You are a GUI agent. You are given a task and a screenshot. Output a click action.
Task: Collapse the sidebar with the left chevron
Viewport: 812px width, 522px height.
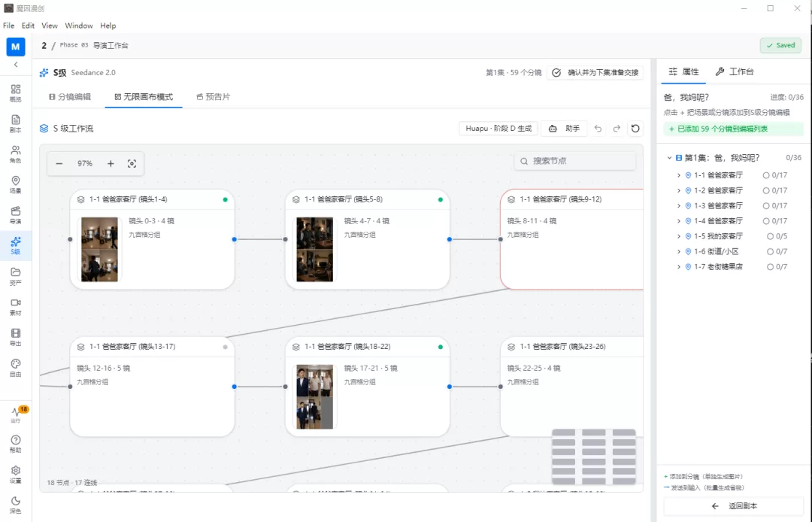pos(16,65)
